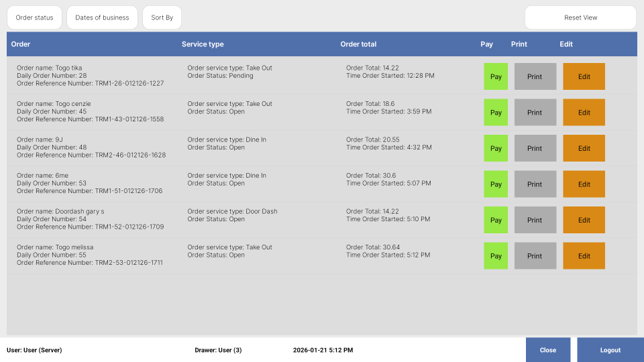
Task: Click the Order total column header
Action: (x=358, y=44)
